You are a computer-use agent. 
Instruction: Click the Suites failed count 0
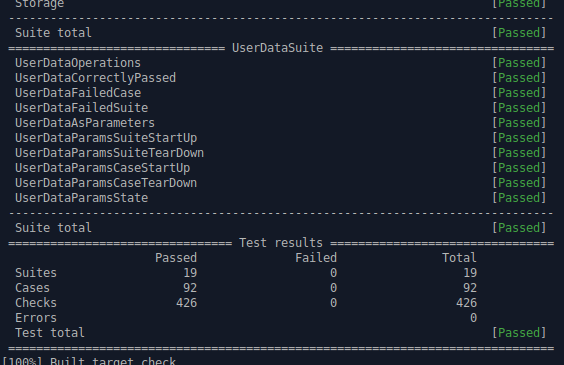pos(333,273)
